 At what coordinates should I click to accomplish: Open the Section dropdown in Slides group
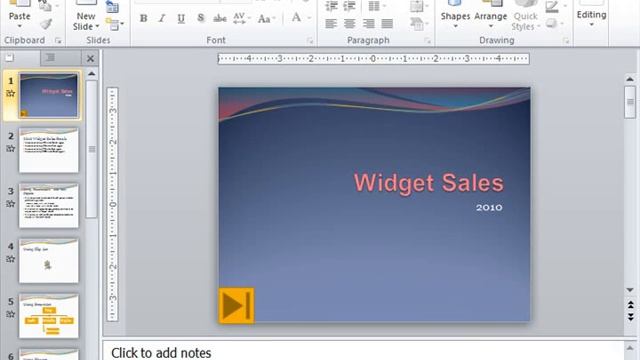[x=114, y=24]
